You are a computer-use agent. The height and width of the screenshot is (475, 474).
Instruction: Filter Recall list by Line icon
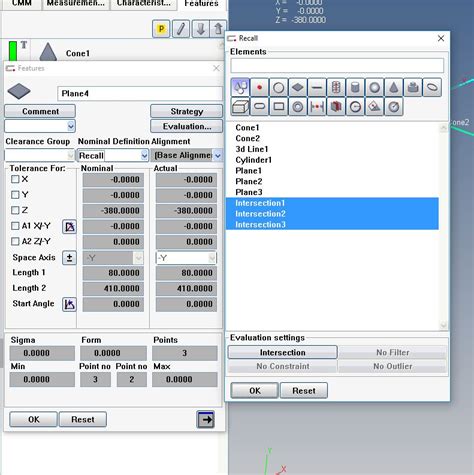[x=317, y=88]
